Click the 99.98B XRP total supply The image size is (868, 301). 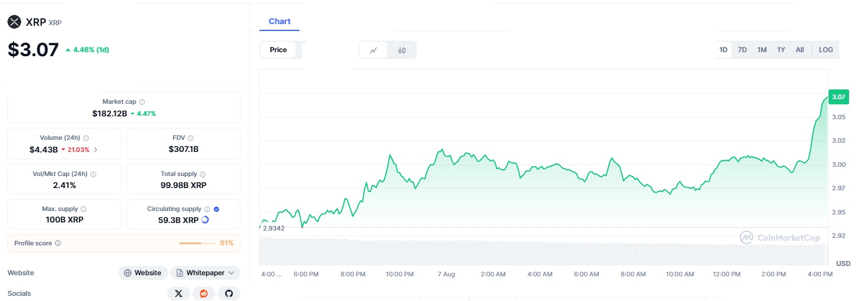click(x=183, y=185)
